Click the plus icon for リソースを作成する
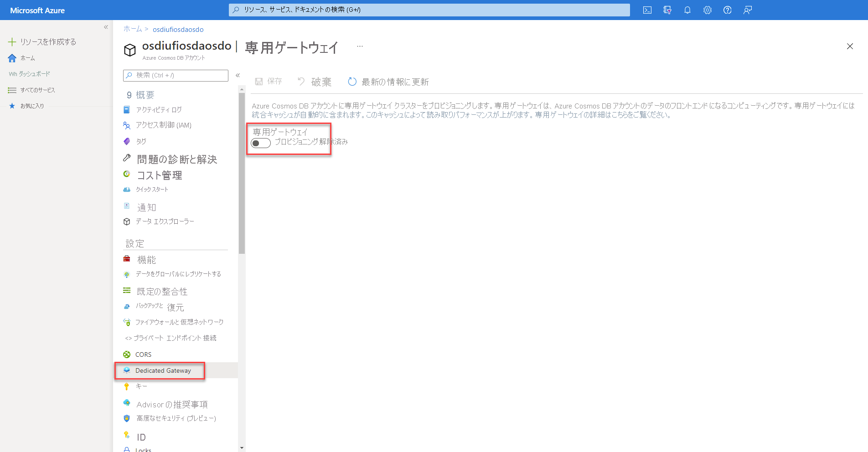 (x=12, y=42)
